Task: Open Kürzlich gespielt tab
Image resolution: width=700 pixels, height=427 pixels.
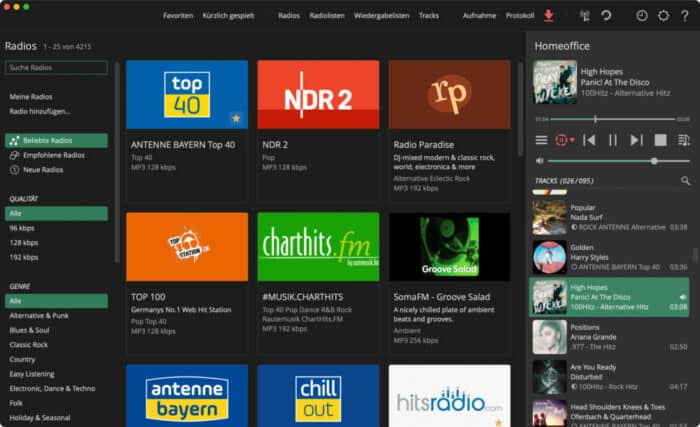Action: click(x=228, y=16)
